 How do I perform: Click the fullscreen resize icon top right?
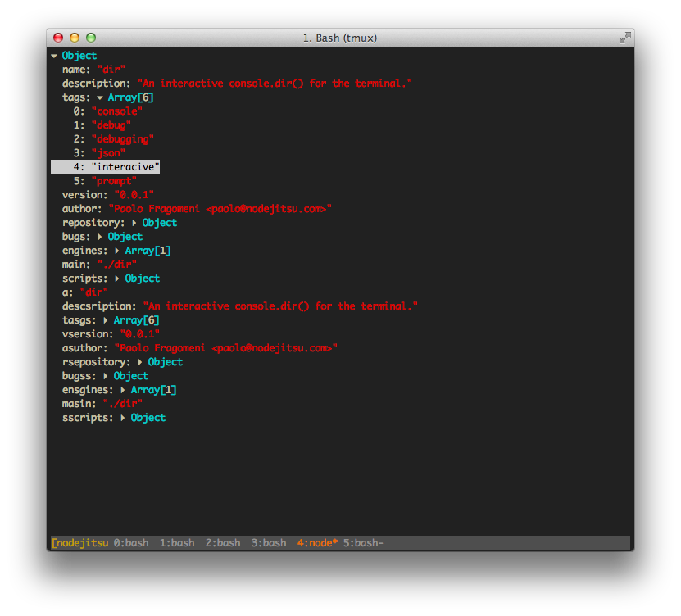tap(625, 36)
